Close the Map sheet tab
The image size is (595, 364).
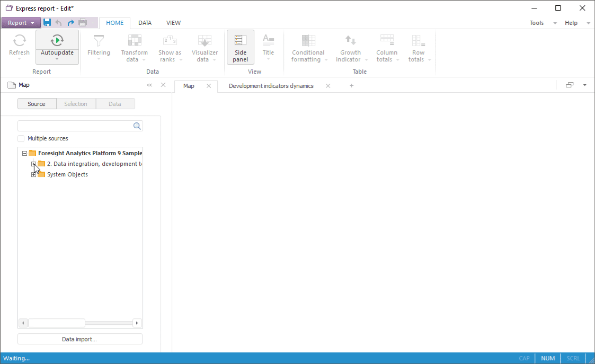pyautogui.click(x=209, y=86)
